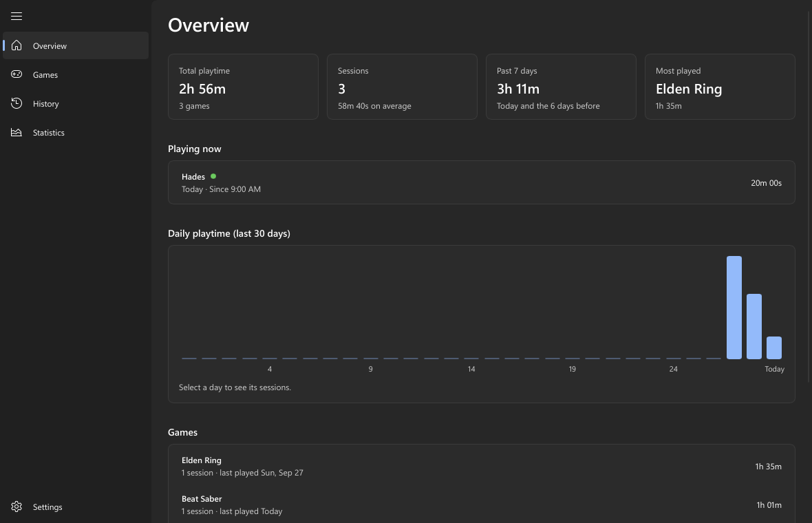Open the Hades playing now row
This screenshot has height=523, width=812.
pos(482,182)
